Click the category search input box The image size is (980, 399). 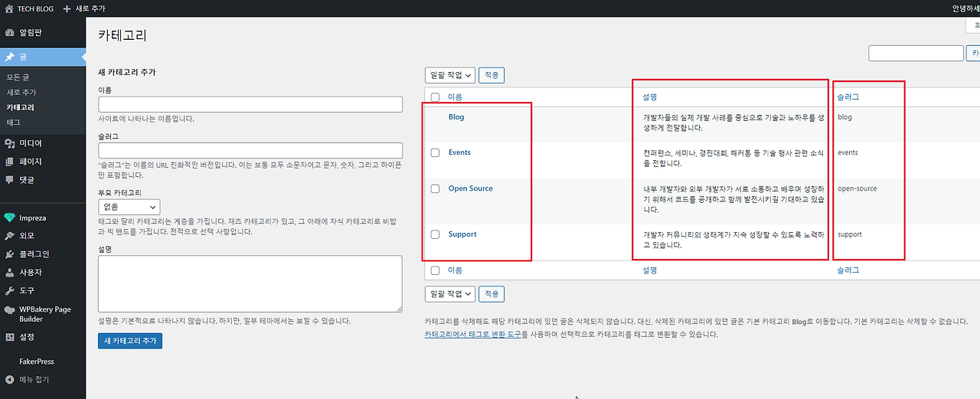916,54
